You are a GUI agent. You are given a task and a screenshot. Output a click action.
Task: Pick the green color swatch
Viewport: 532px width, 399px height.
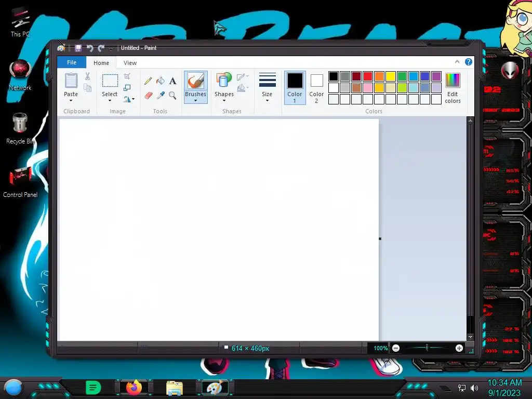(402, 76)
